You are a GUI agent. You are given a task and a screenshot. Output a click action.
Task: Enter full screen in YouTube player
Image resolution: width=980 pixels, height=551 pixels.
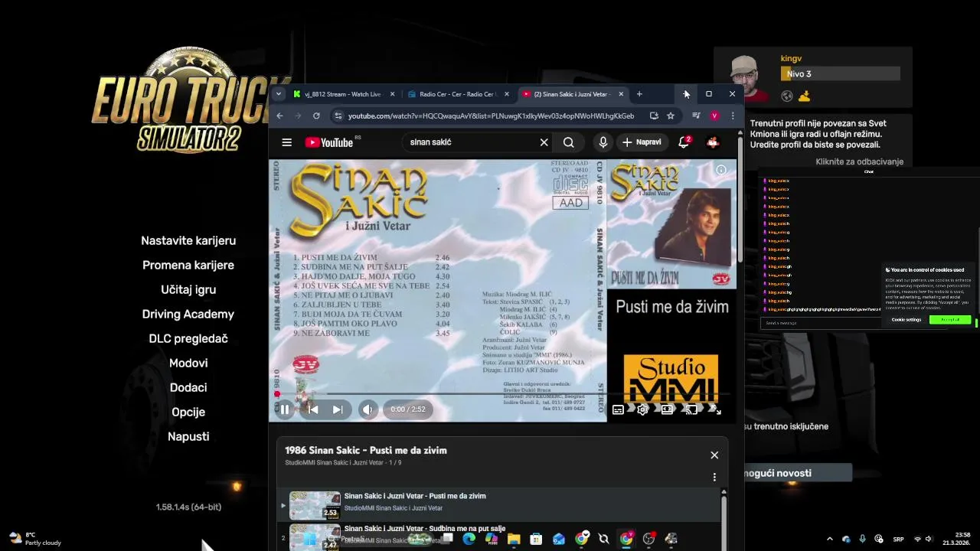pyautogui.click(x=714, y=409)
